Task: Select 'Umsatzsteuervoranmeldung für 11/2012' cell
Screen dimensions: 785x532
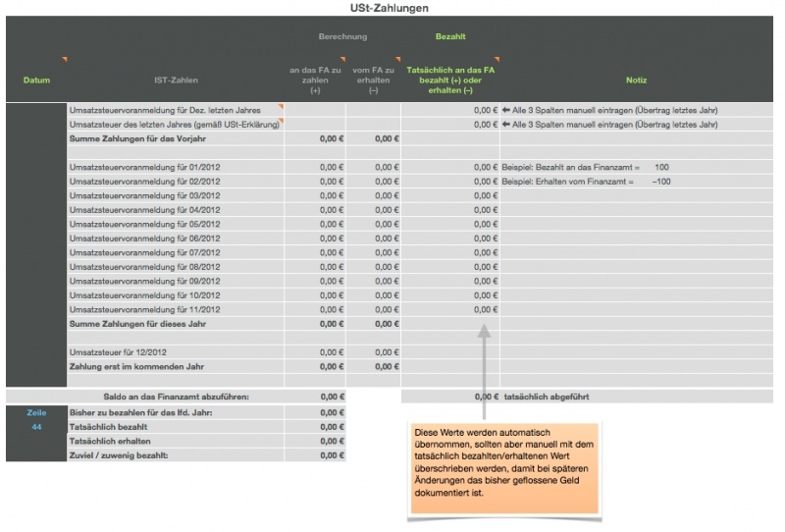Action: pyautogui.click(x=176, y=310)
